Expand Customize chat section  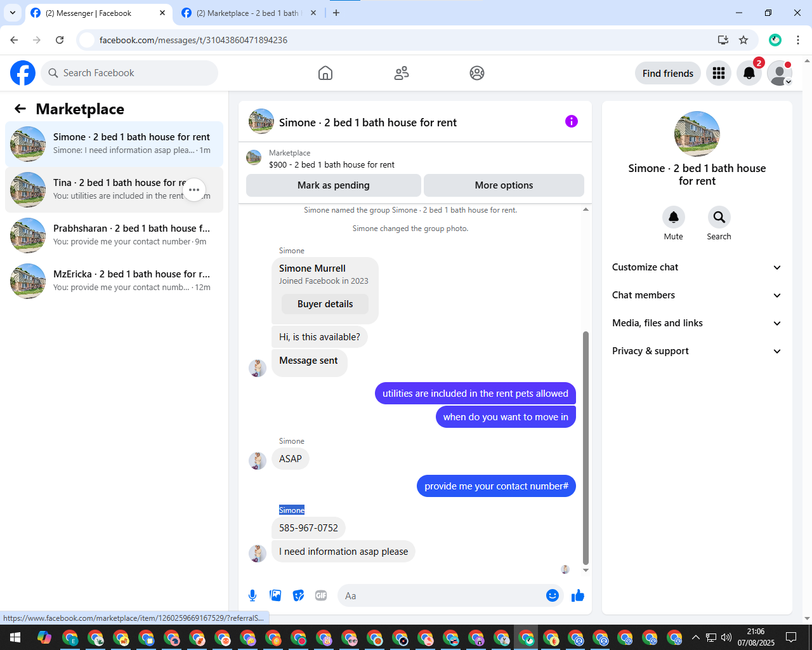[x=697, y=267]
